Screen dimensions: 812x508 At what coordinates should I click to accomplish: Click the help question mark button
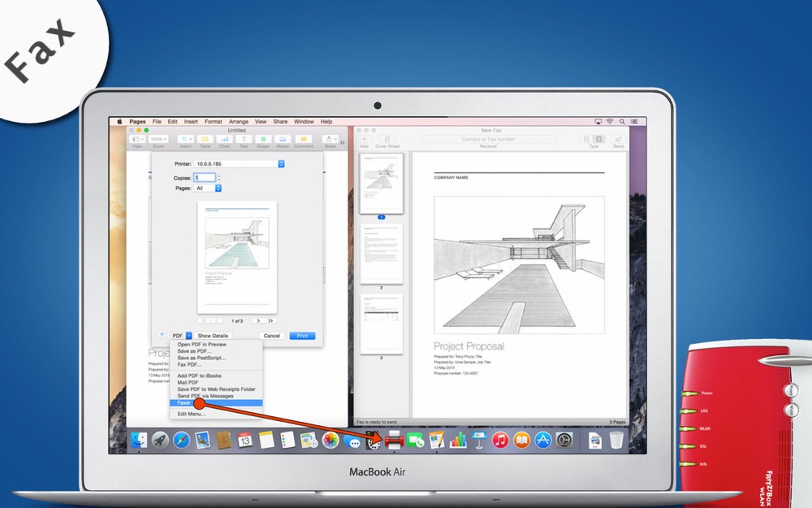click(162, 336)
